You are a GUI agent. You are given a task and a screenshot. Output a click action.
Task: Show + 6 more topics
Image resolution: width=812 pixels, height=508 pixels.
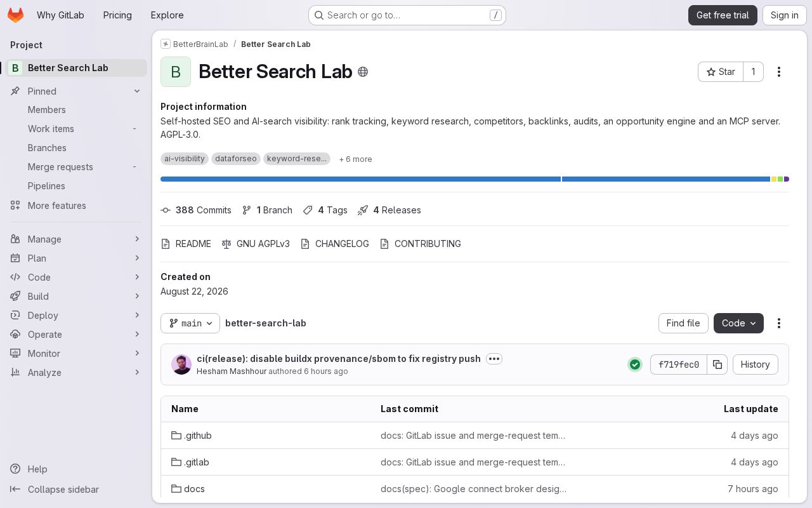[355, 159]
